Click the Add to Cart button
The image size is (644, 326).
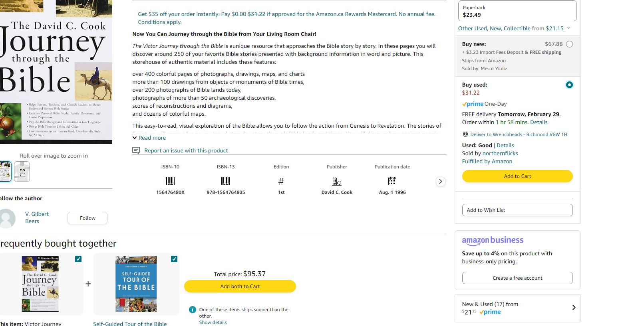[517, 176]
